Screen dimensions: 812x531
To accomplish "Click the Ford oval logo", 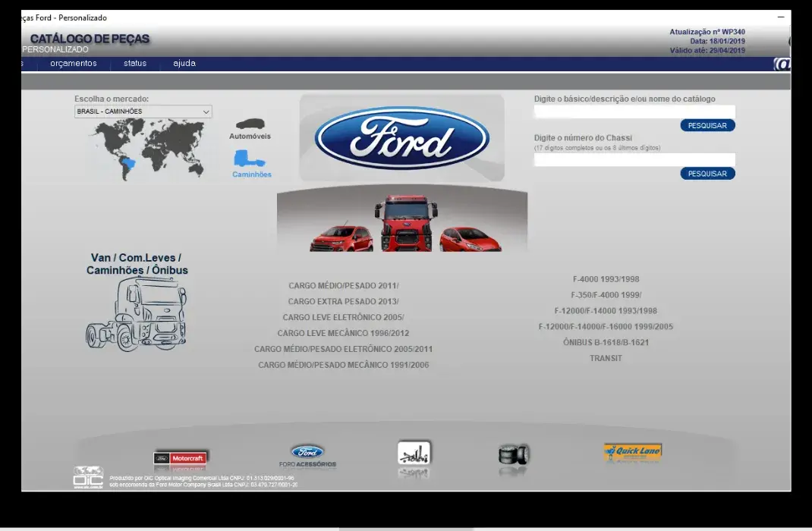I will click(402, 137).
